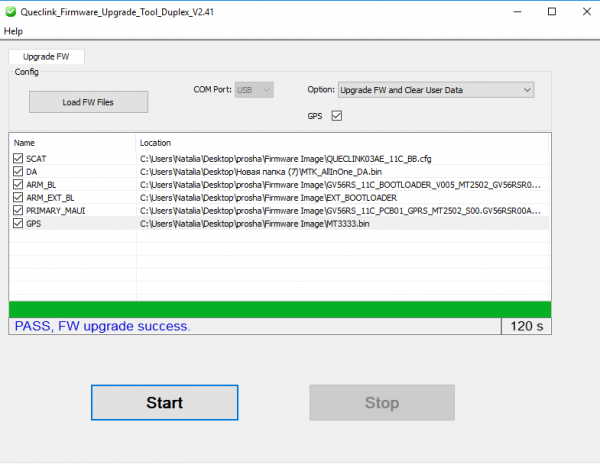Click the SCAT name label

tap(36, 159)
